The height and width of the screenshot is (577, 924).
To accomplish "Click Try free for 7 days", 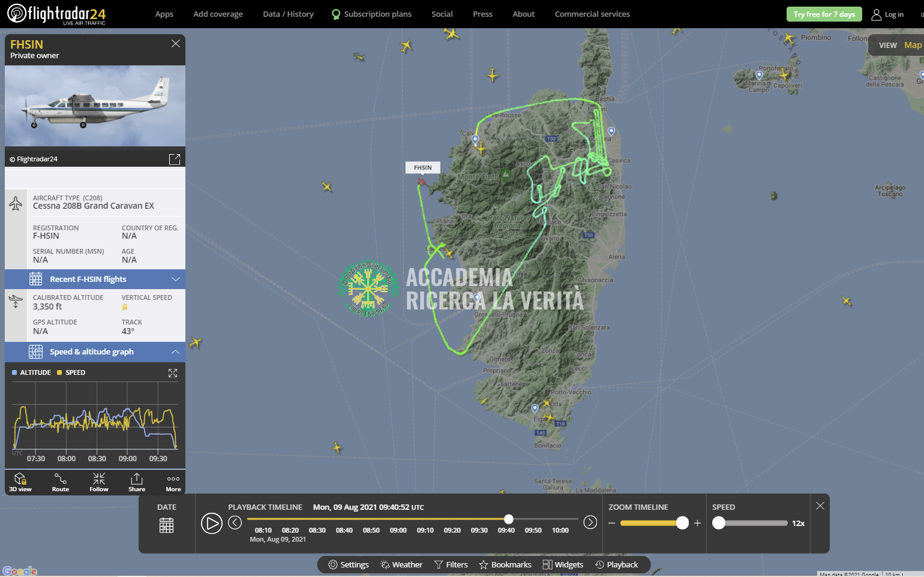I will tap(824, 14).
